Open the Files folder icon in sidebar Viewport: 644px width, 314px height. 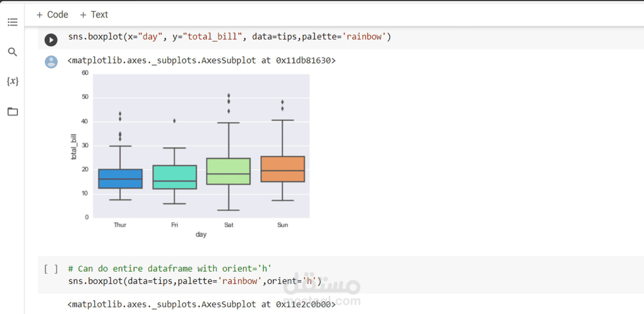coord(13,111)
